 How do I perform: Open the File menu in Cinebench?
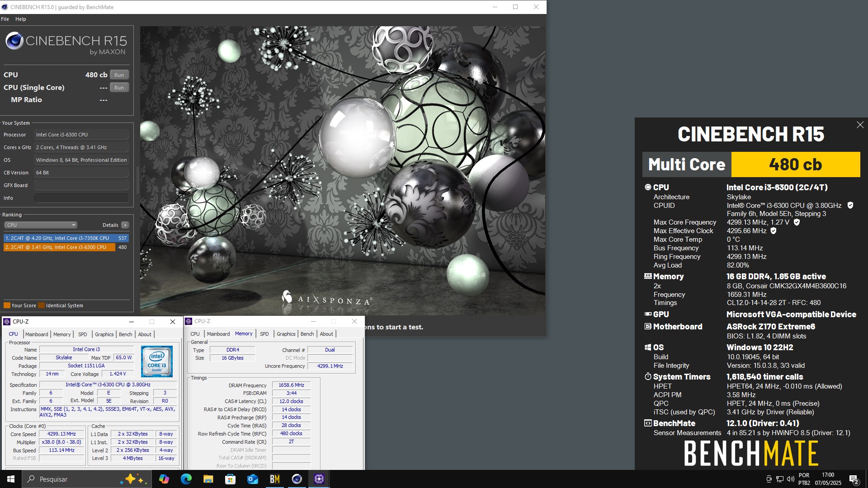pyautogui.click(x=5, y=19)
